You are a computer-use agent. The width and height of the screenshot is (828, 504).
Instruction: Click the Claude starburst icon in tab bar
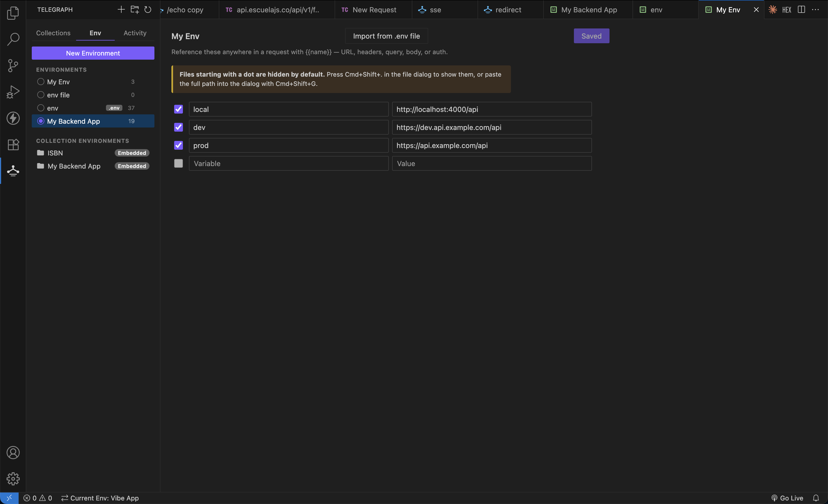coord(773,9)
